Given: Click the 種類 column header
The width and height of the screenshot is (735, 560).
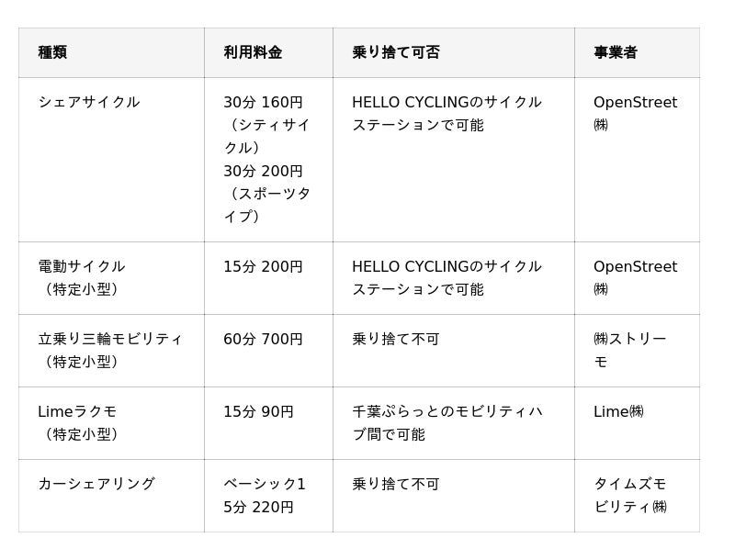Looking at the screenshot, I should click(52, 52).
